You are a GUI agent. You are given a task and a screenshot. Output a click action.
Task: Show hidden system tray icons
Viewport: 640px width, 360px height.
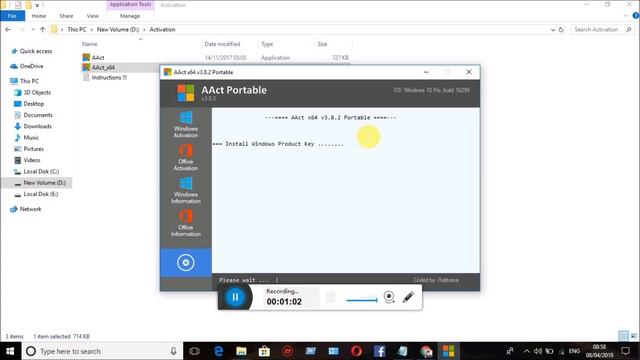point(527,351)
